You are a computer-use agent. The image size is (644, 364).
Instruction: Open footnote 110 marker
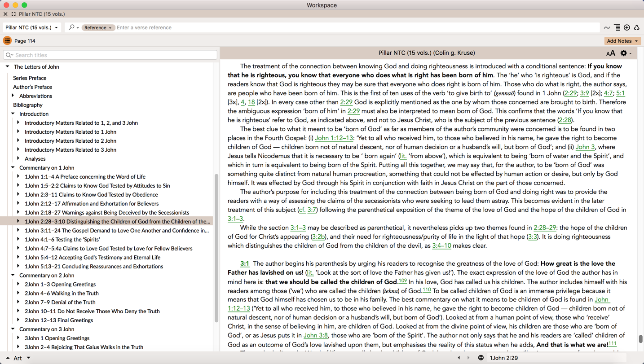[x=426, y=289]
